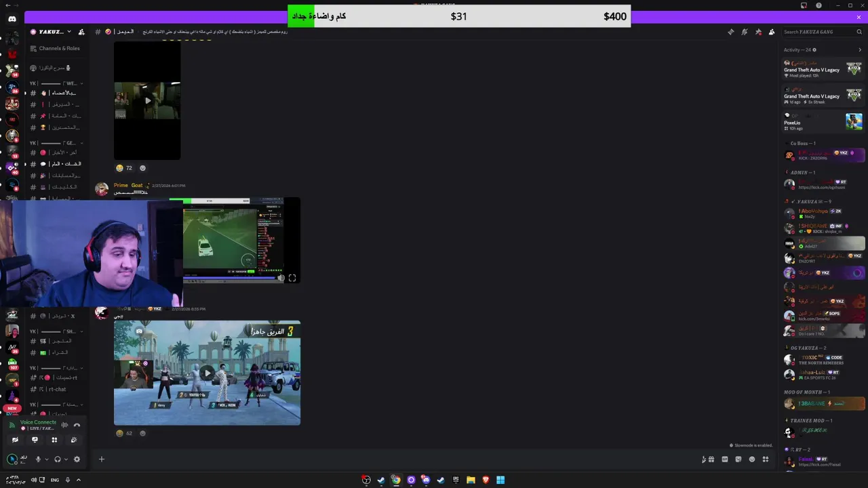Add reaction next to the 72 count
This screenshot has width=868, height=488.
(142, 168)
